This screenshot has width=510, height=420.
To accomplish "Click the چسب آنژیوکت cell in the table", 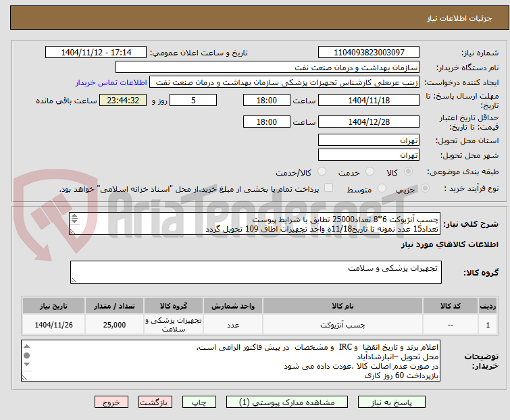I will tap(342, 325).
